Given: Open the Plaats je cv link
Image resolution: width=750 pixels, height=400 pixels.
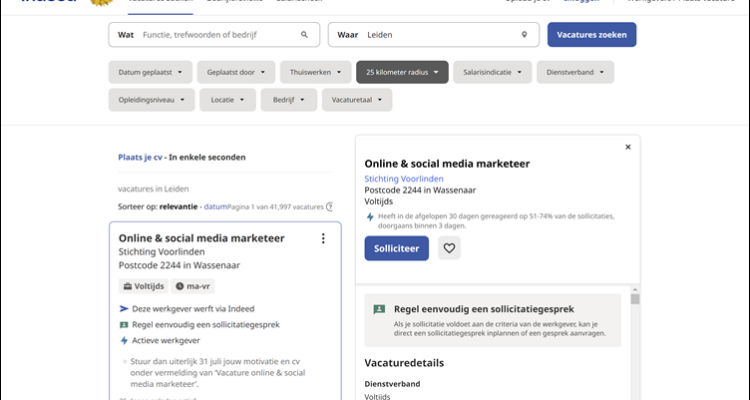Looking at the screenshot, I should (140, 157).
